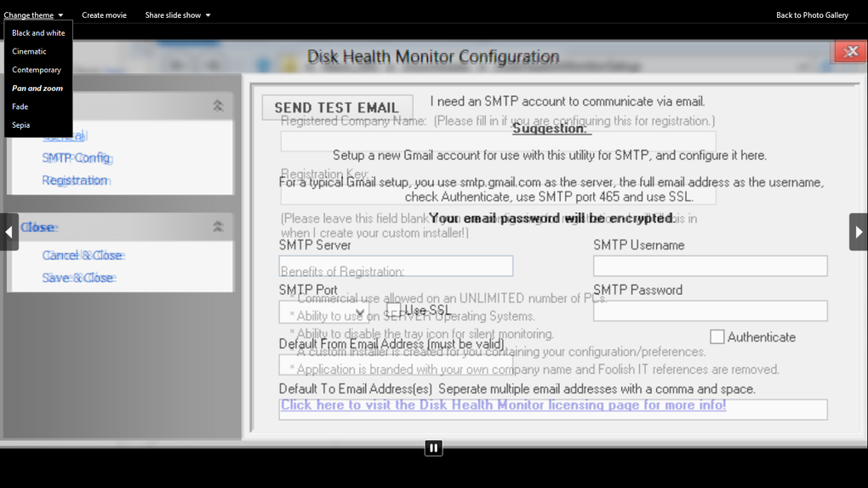Viewport: 868px width, 488px height.
Task: Collapse the top sidebar section chevron
Action: pyautogui.click(x=218, y=106)
